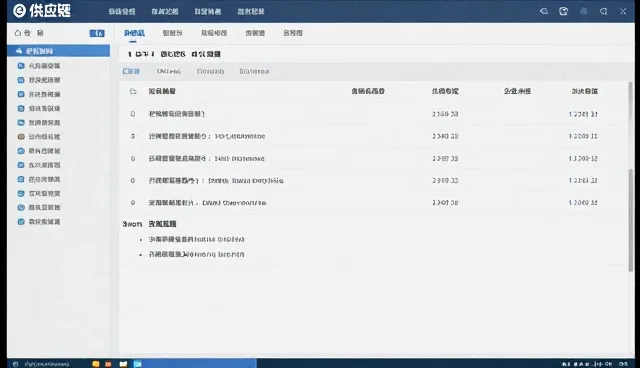Click the fourth sidebar item's blue icon
The image size is (640, 368).
[x=21, y=109]
